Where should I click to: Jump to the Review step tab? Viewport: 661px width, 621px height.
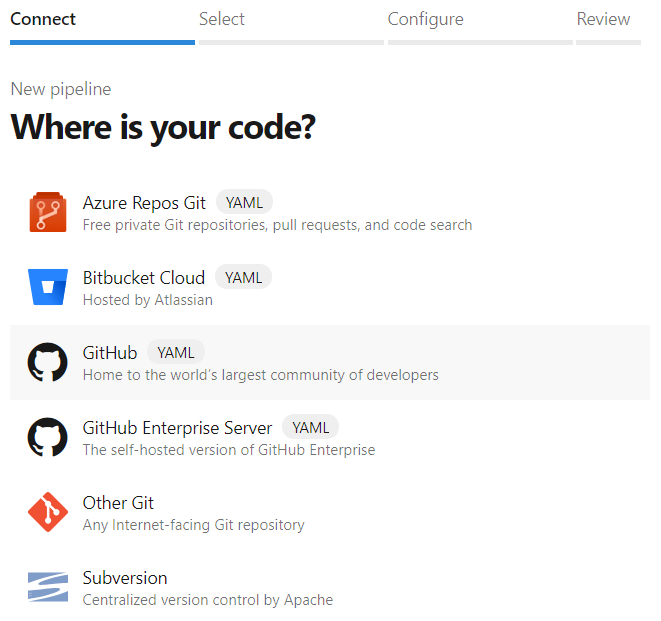603,19
